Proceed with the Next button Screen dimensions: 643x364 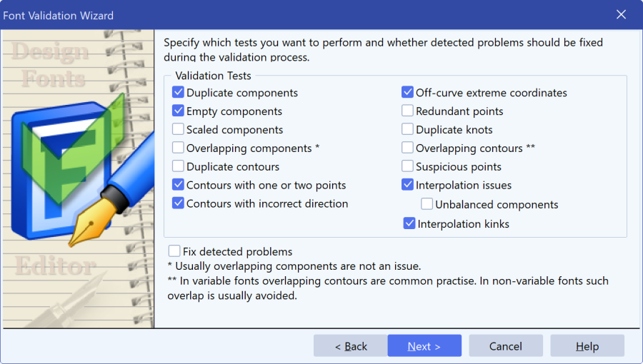(424, 346)
